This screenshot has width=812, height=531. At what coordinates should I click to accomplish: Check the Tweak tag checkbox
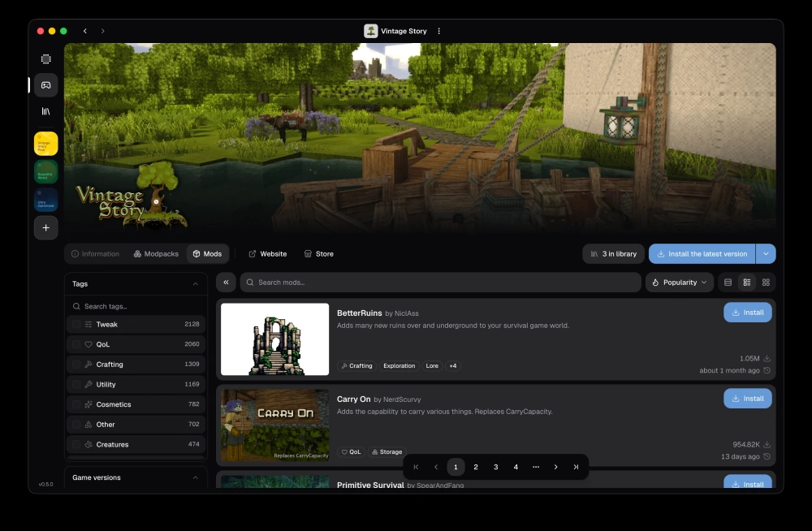coord(76,324)
